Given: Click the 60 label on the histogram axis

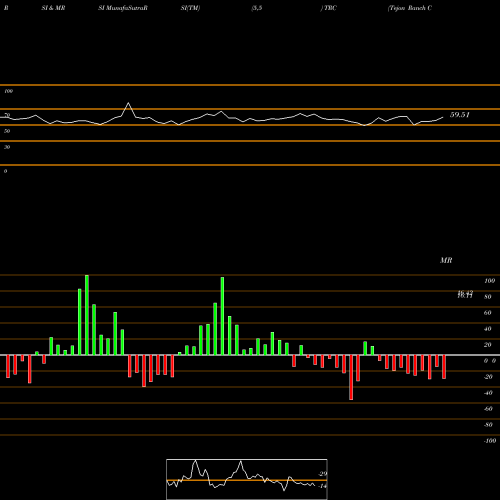Looking at the screenshot, I should tap(488, 313).
